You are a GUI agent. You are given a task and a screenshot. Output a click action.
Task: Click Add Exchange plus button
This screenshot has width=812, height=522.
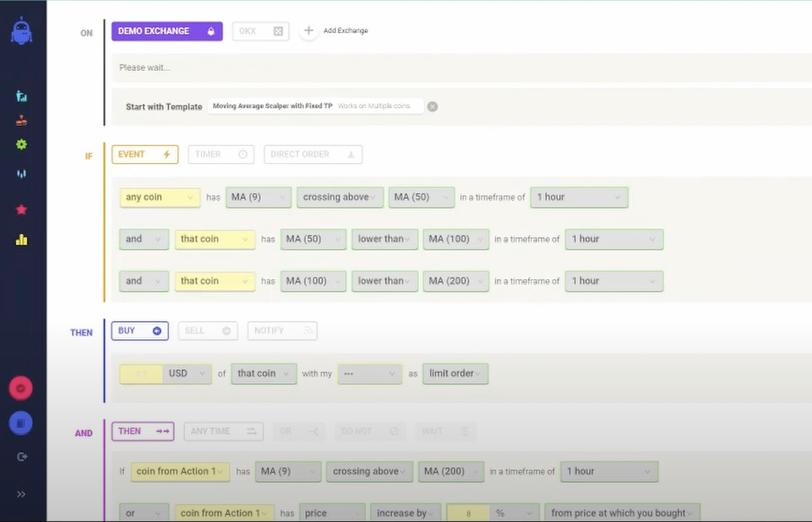[308, 31]
